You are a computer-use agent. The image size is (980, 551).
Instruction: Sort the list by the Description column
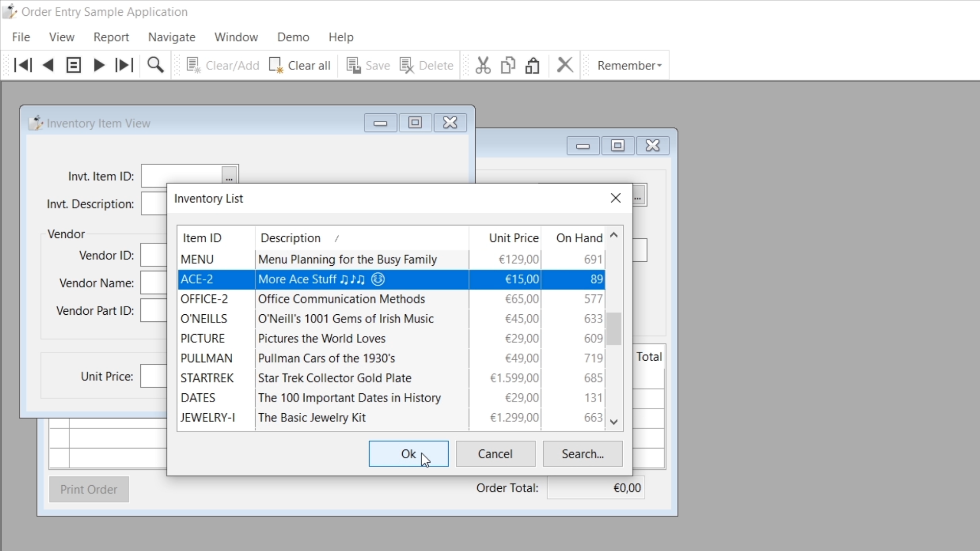click(290, 238)
